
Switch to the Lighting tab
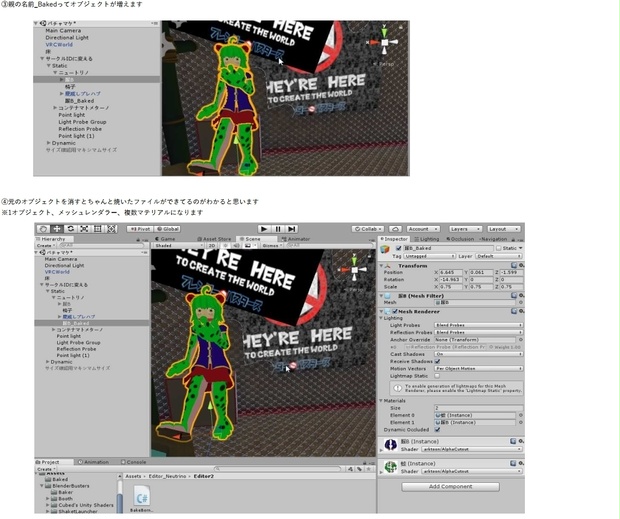427,239
